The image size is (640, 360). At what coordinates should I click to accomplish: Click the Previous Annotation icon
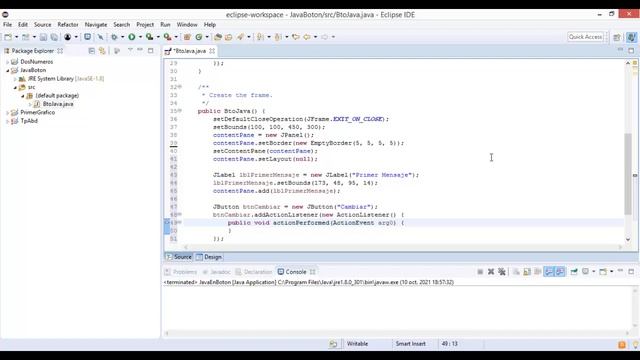[x=278, y=37]
